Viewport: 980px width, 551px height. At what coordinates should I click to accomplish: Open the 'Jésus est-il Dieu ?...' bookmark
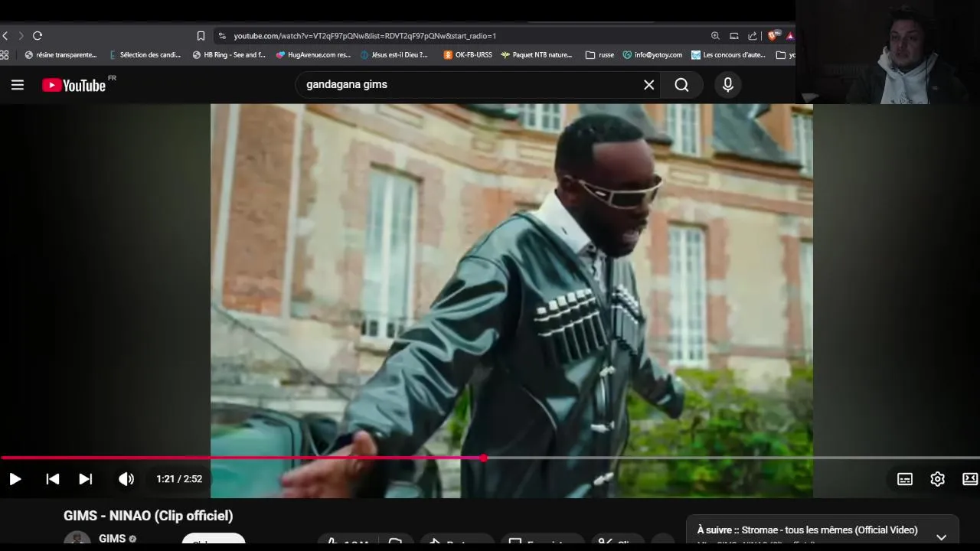394,55
